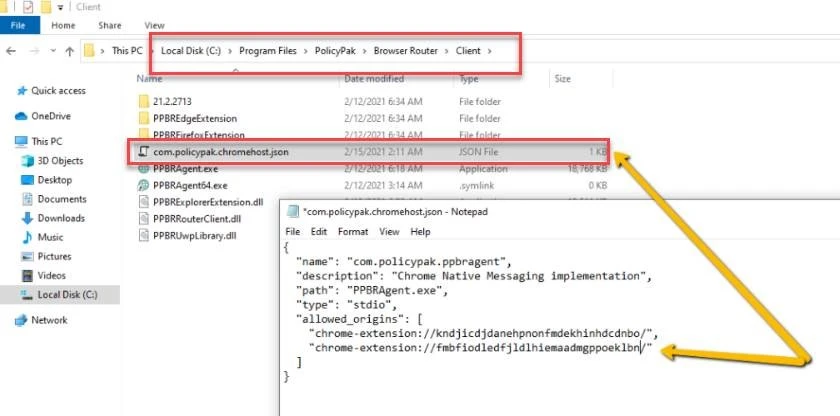The height and width of the screenshot is (416, 840).
Task: Open OneDrive in the navigation pane
Action: [x=50, y=116]
